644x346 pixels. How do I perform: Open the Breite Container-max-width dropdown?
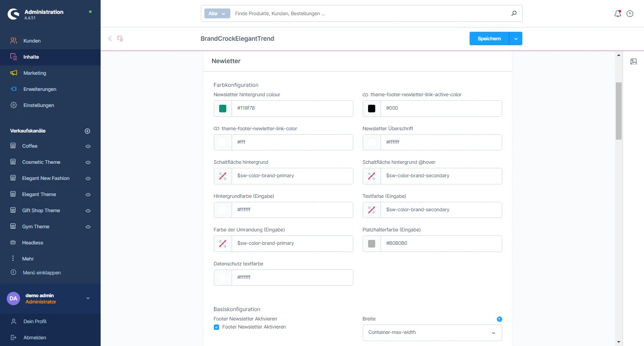tap(432, 333)
